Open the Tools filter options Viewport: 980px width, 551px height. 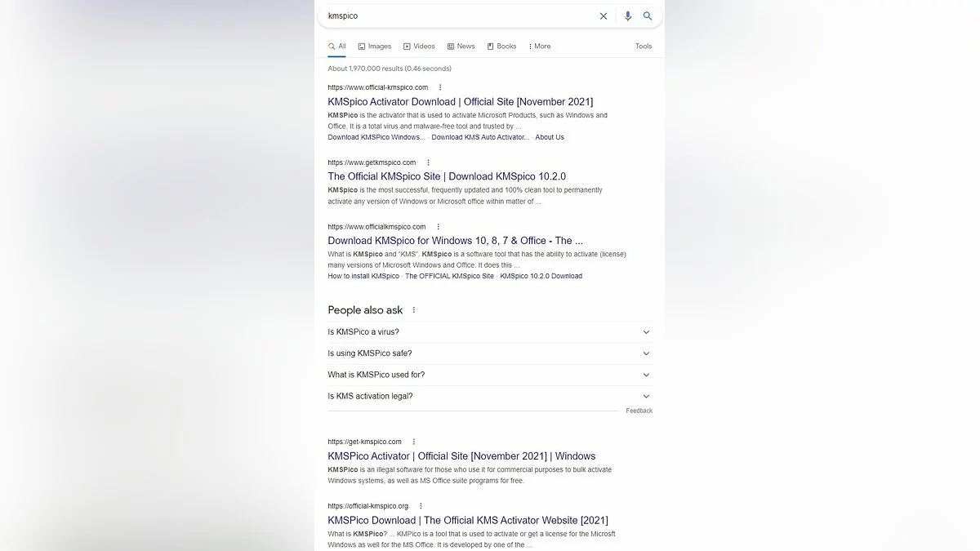tap(644, 47)
